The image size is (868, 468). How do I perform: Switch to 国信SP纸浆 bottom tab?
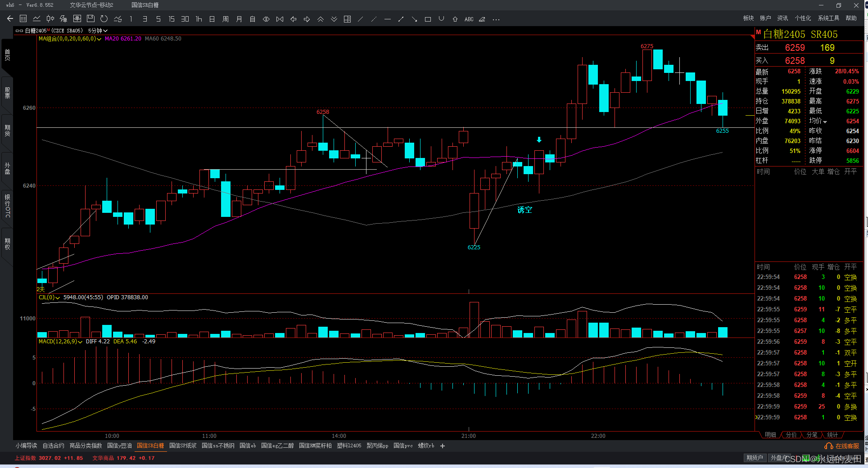pyautogui.click(x=183, y=445)
